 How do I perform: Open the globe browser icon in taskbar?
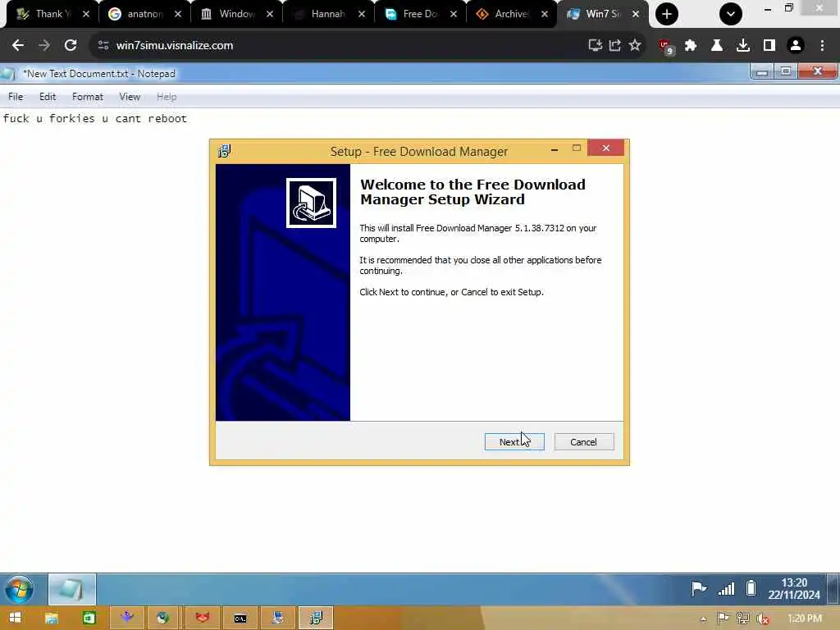pos(163,618)
